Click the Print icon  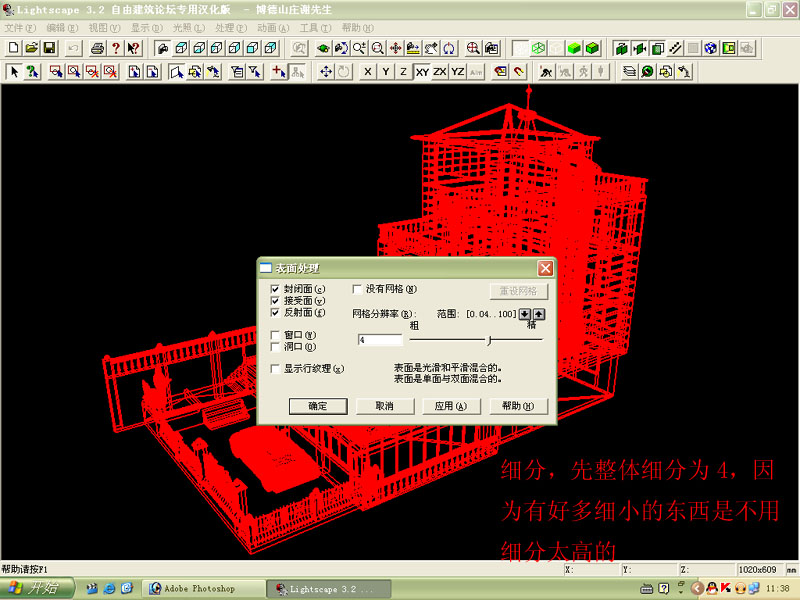(x=97, y=48)
